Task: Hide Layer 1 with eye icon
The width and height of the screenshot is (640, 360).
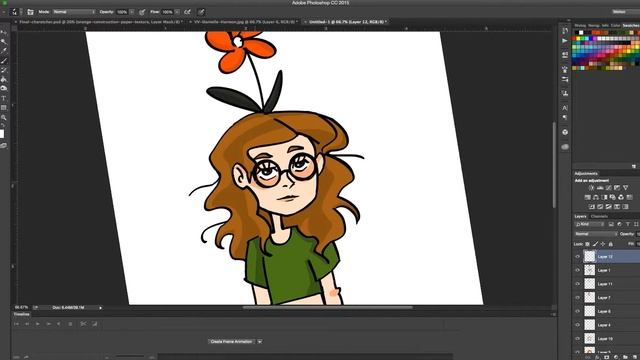Action: coord(578,270)
